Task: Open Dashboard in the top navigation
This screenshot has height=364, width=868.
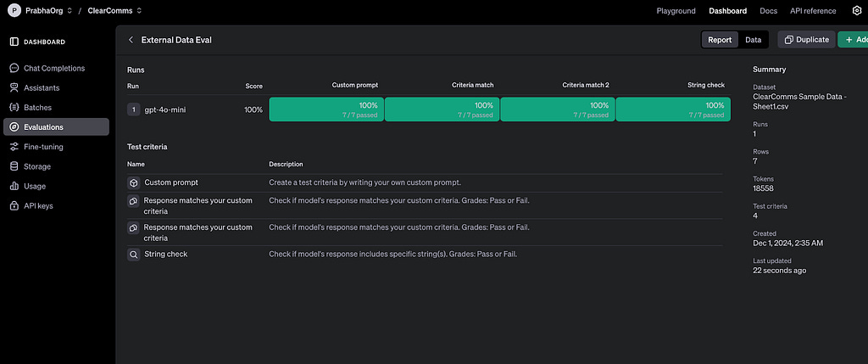Action: 727,10
